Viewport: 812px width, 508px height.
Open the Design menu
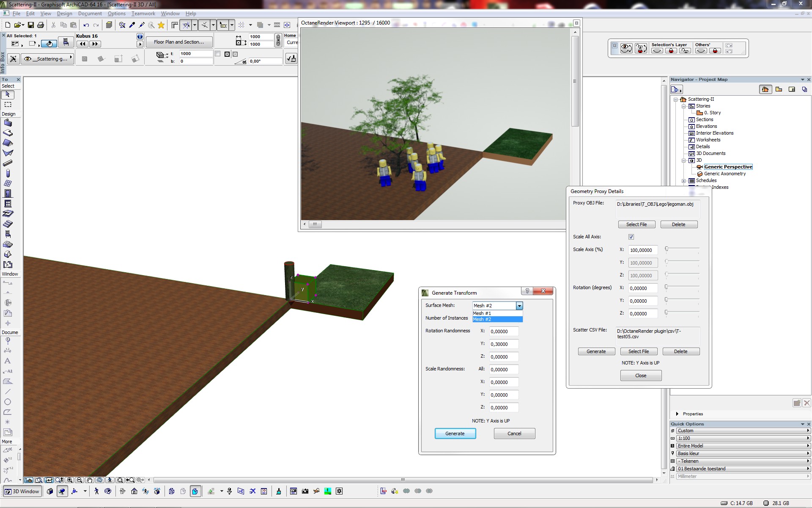pos(64,14)
